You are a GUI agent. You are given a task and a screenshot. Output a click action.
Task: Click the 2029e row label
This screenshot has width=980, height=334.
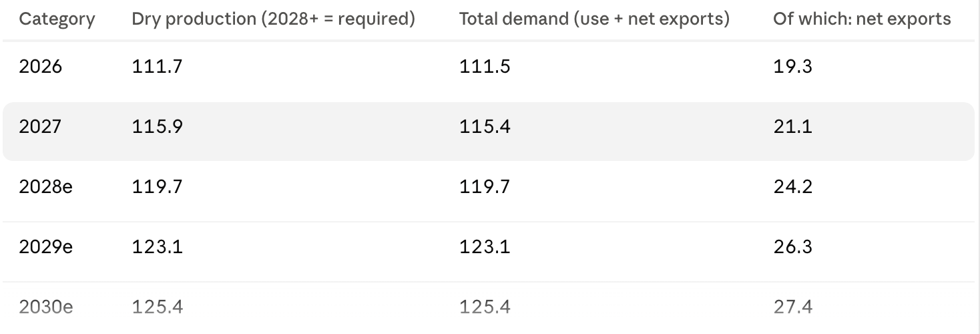pyautogui.click(x=45, y=246)
